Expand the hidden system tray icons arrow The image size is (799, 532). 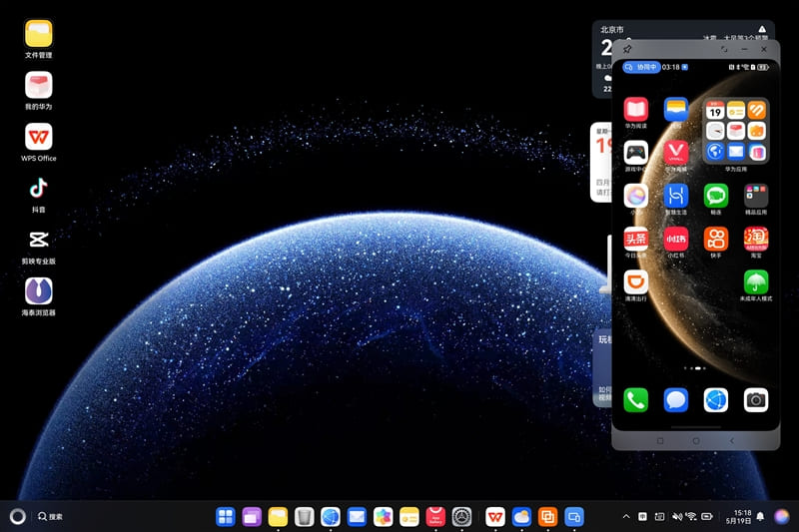pyautogui.click(x=626, y=517)
